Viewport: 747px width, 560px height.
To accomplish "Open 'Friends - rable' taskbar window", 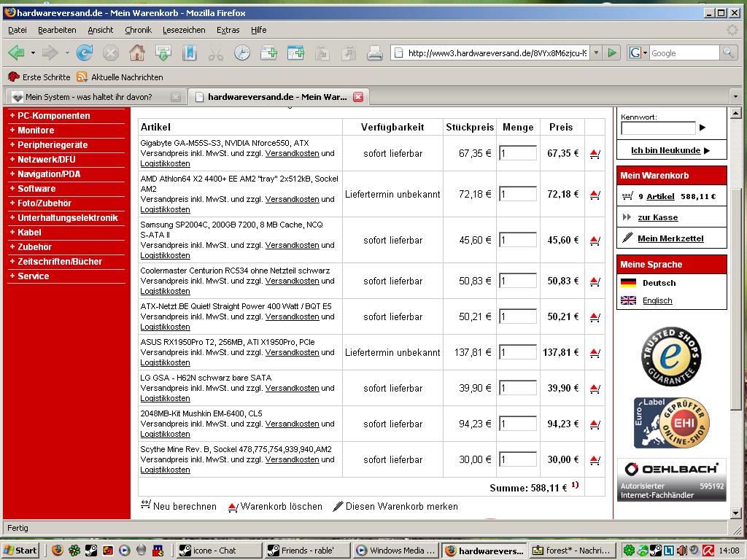I will [x=308, y=551].
